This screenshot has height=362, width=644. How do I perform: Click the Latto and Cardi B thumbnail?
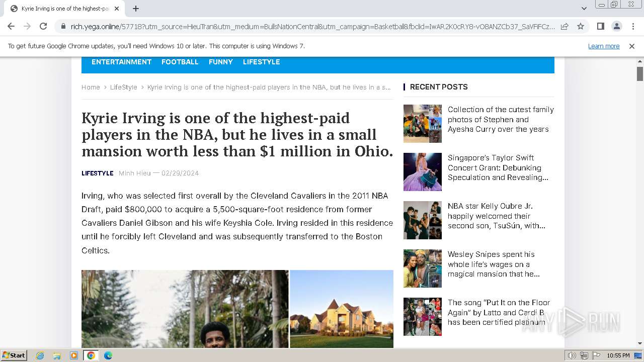coord(423,317)
